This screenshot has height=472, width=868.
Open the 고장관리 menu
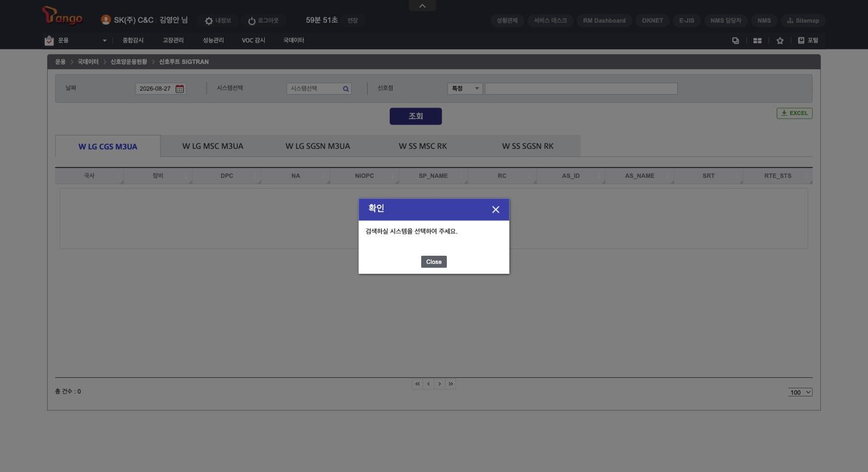173,41
